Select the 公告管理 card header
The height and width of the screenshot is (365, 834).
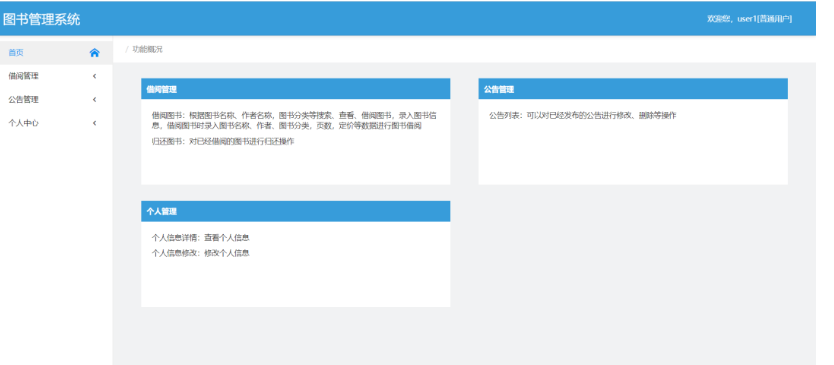coord(633,89)
